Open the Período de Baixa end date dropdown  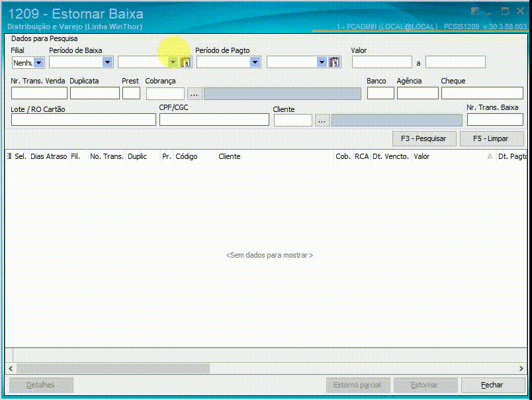coord(173,62)
